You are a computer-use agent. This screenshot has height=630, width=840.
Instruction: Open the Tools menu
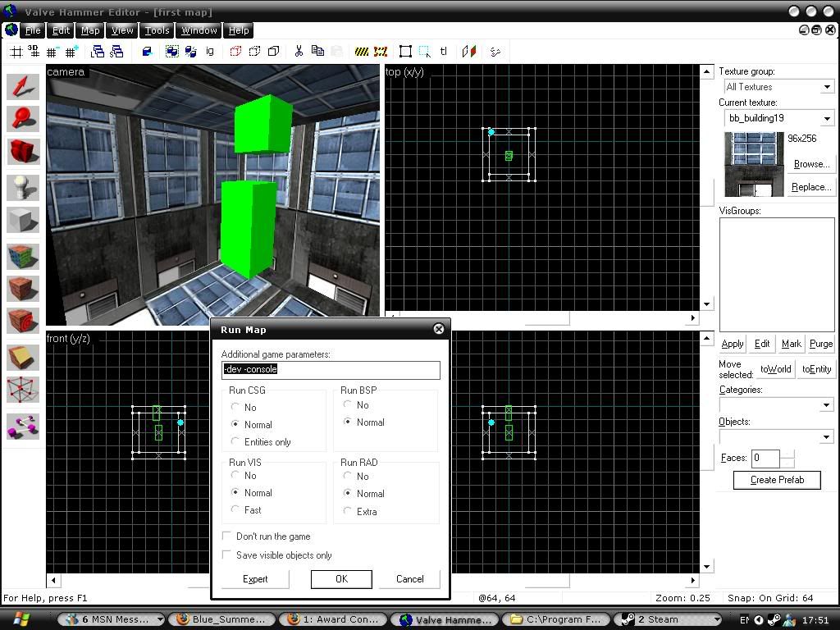click(157, 30)
